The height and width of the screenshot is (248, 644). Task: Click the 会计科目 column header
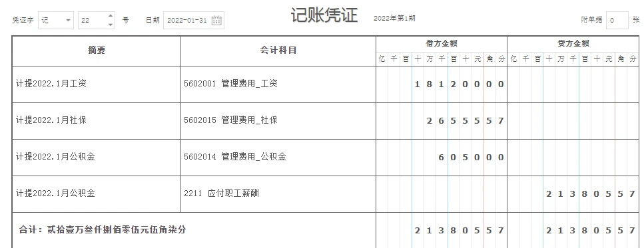pos(278,51)
